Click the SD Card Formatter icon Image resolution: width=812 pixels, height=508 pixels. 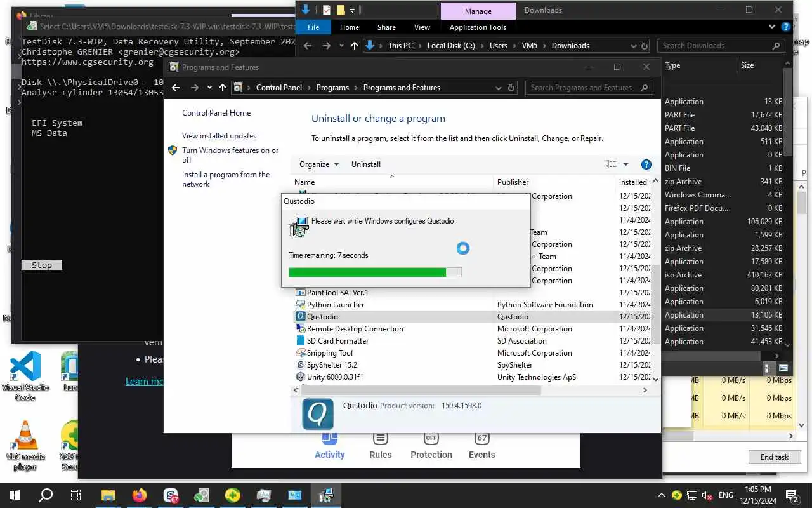(301, 340)
